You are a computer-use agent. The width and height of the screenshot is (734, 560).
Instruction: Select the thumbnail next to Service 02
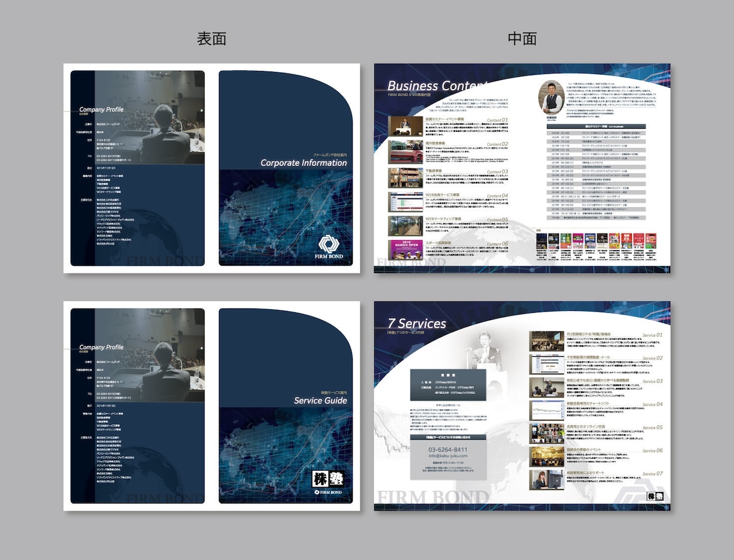(x=546, y=364)
